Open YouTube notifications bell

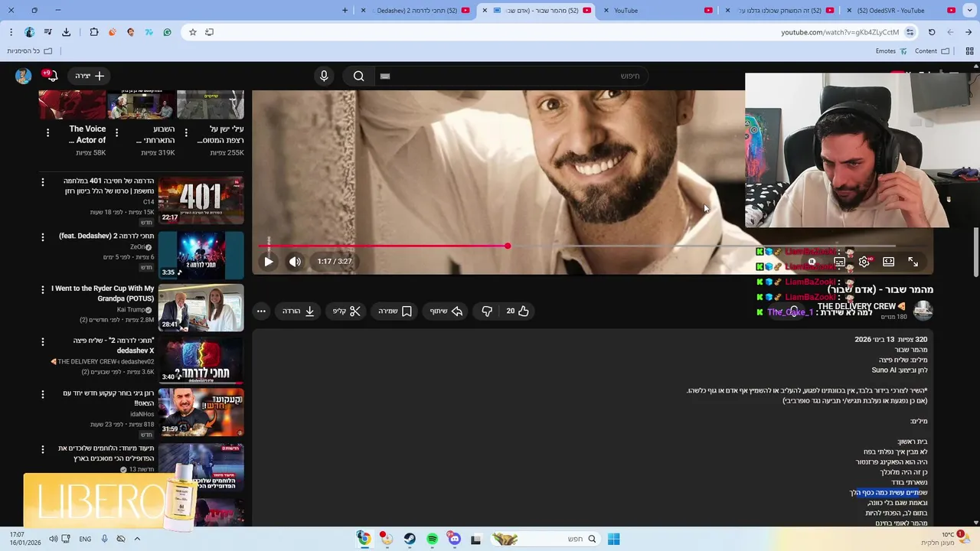[x=51, y=76]
